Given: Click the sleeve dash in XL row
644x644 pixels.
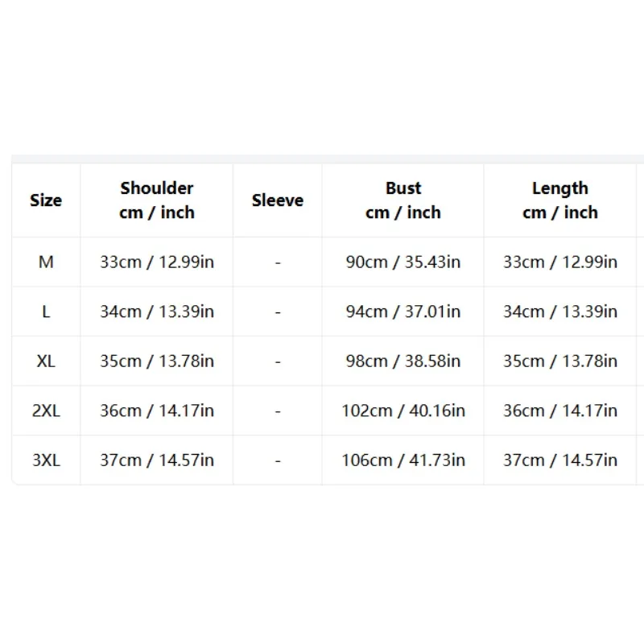Looking at the screenshot, I should tap(278, 361).
